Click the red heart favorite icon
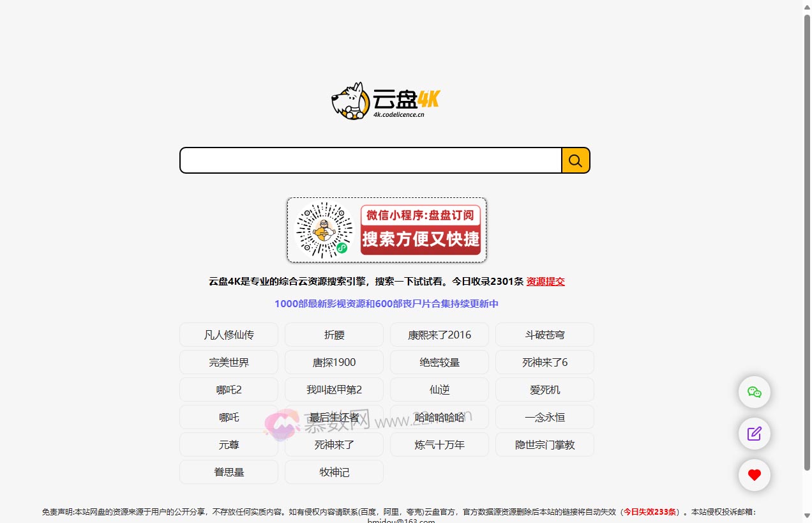 tap(754, 475)
